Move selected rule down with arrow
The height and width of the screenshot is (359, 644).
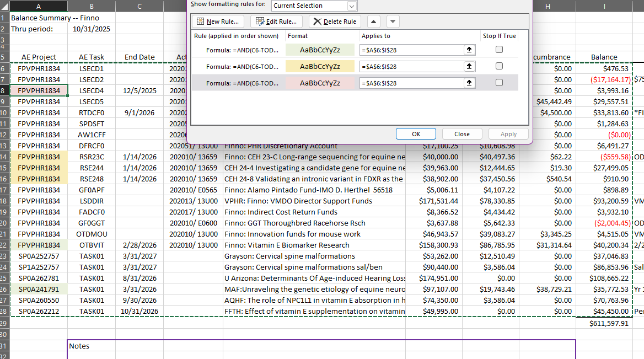tap(393, 22)
